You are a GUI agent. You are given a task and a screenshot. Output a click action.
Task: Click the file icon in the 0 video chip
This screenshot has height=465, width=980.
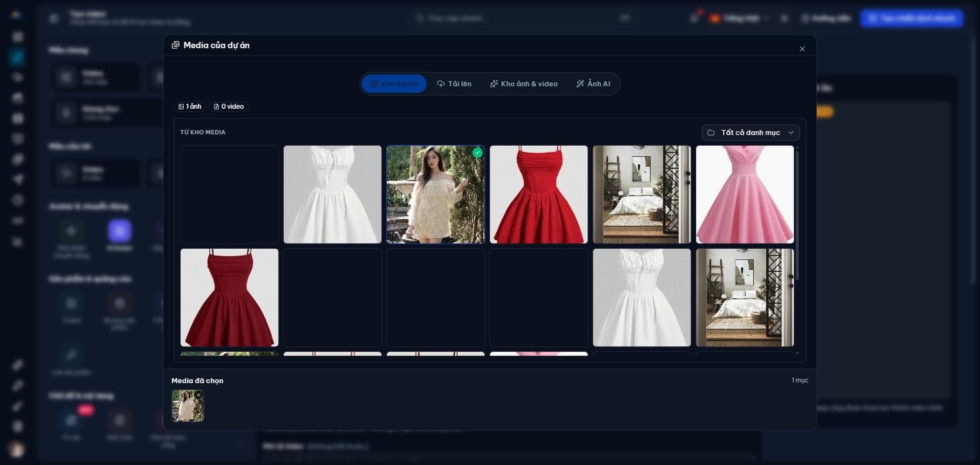pos(216,107)
